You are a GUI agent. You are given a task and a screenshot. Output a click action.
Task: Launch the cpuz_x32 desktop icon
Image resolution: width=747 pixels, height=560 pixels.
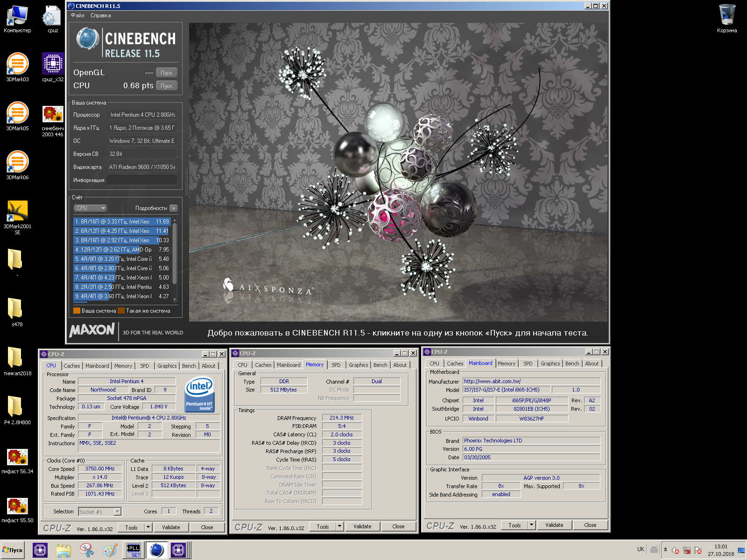(x=53, y=68)
